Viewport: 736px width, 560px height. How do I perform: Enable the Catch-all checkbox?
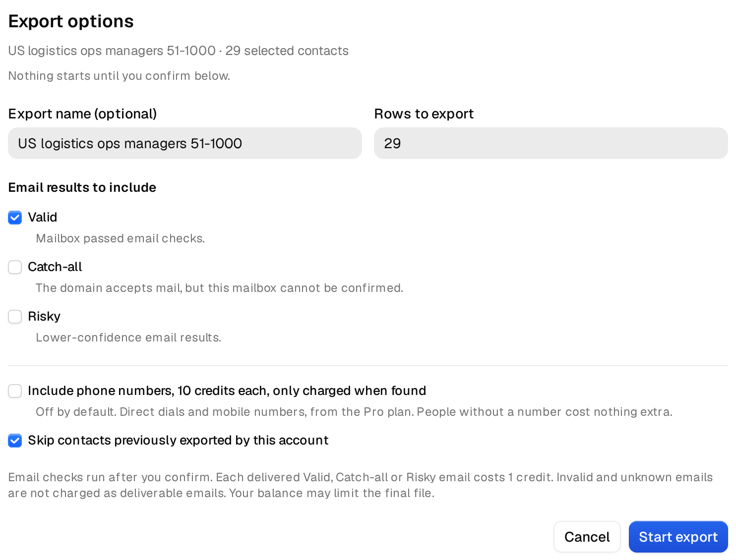15,267
